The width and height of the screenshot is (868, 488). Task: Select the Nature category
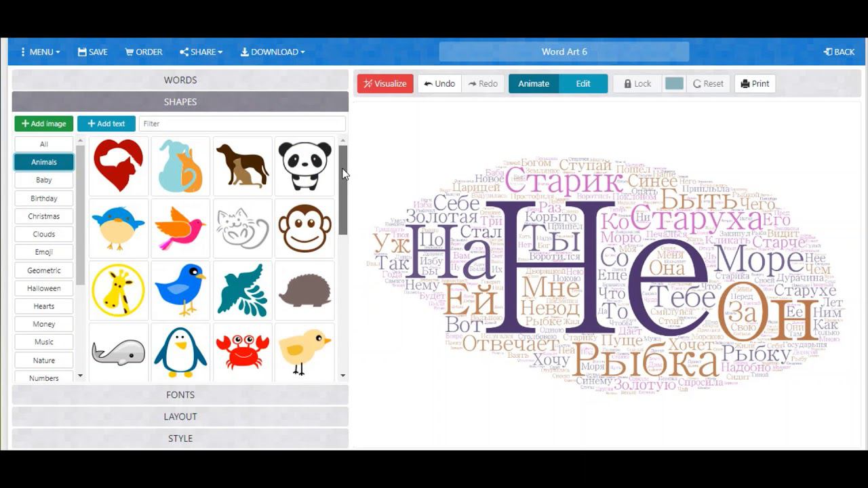pyautogui.click(x=44, y=360)
